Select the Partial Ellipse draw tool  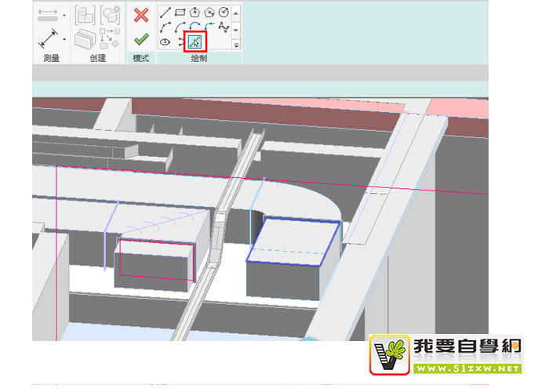[180, 41]
